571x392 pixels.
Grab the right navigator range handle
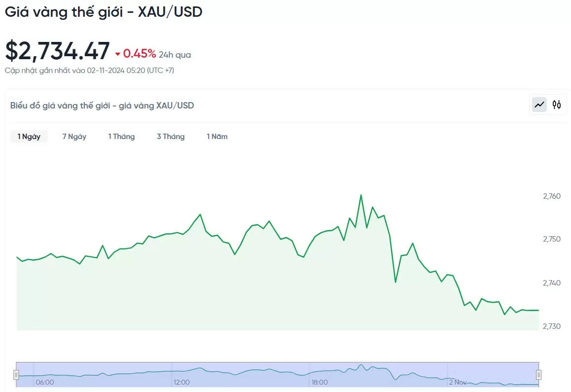tap(538, 375)
